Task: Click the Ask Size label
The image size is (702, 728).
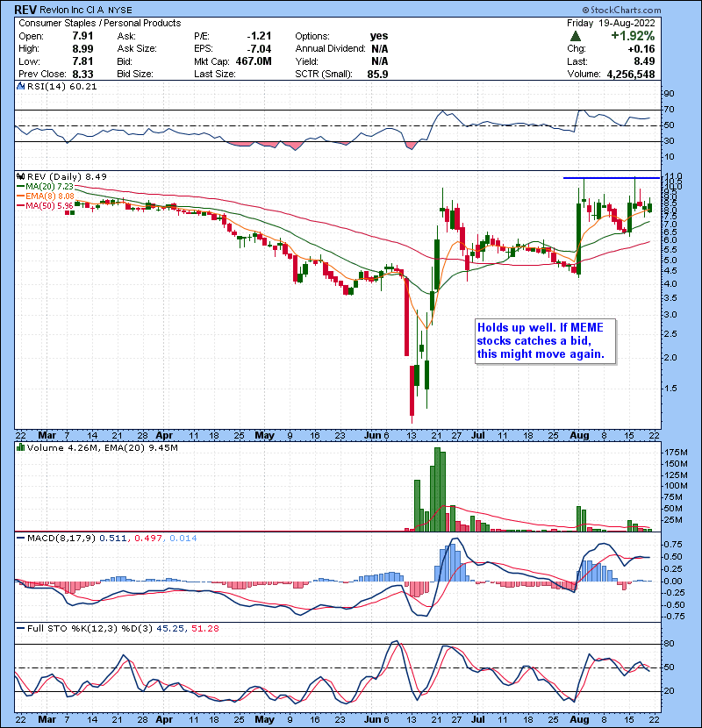Action: (137, 49)
